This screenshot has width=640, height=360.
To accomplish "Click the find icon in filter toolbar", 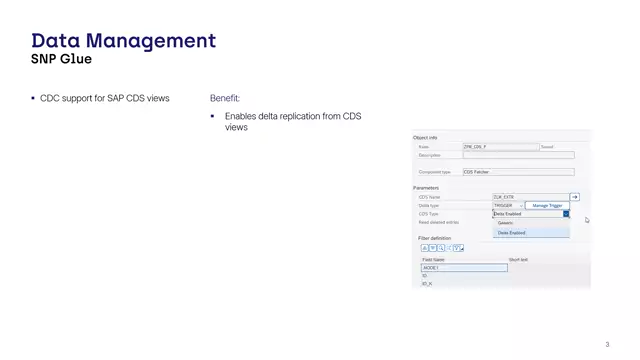I will pos(441,248).
